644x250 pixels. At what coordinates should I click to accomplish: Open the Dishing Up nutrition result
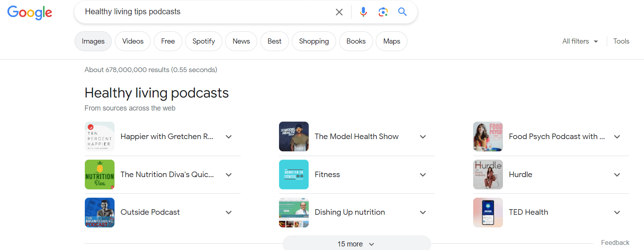(x=350, y=212)
